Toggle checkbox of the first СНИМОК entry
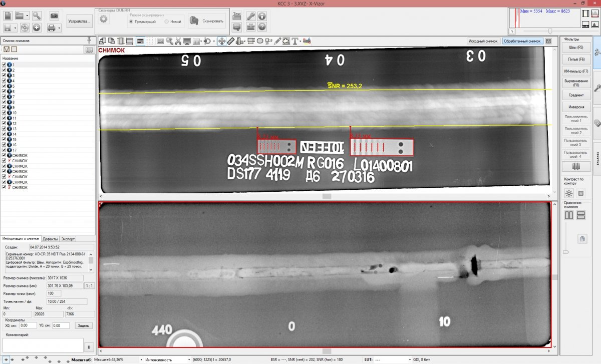Screen dimensions: 601x364 [4, 155]
